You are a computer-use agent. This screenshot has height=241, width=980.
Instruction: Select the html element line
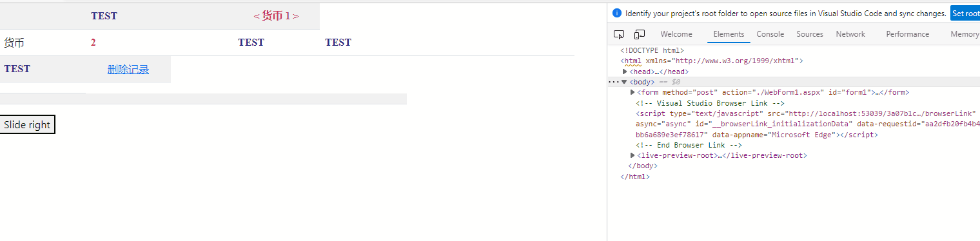coord(711,61)
